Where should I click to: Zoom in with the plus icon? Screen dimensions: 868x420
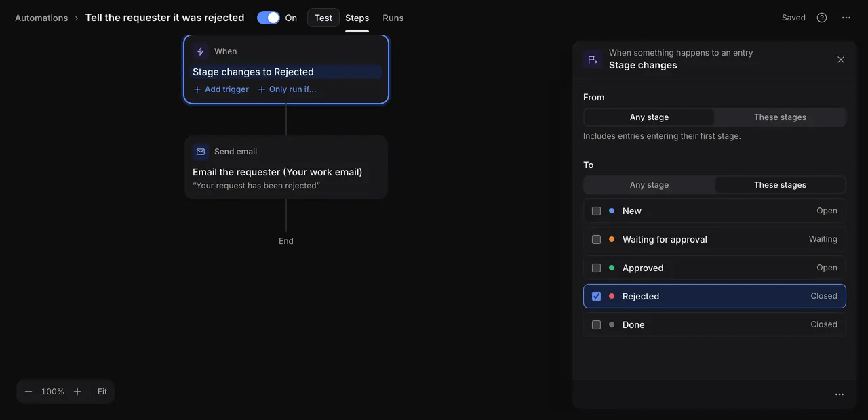(x=77, y=392)
